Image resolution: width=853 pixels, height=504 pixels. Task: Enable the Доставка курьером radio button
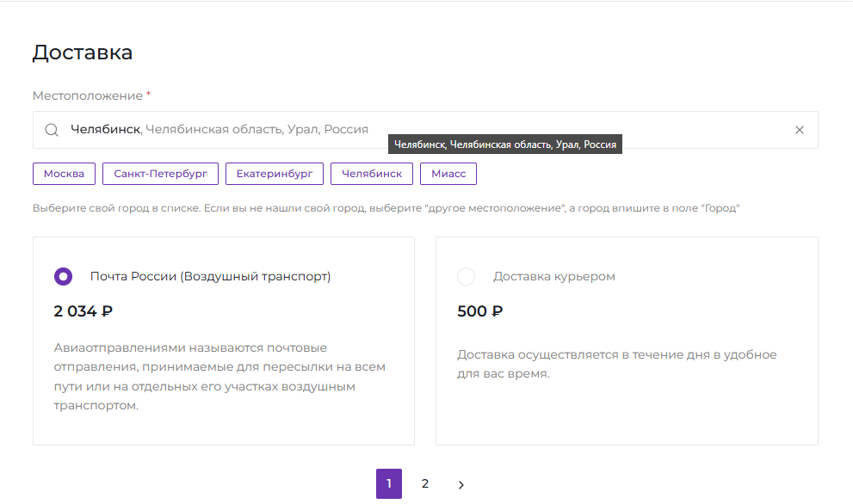466,276
